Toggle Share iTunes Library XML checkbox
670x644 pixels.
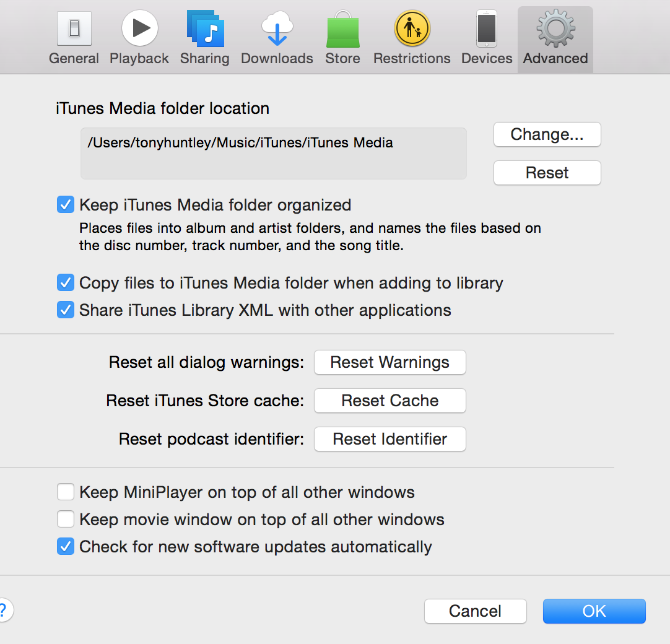(66, 310)
